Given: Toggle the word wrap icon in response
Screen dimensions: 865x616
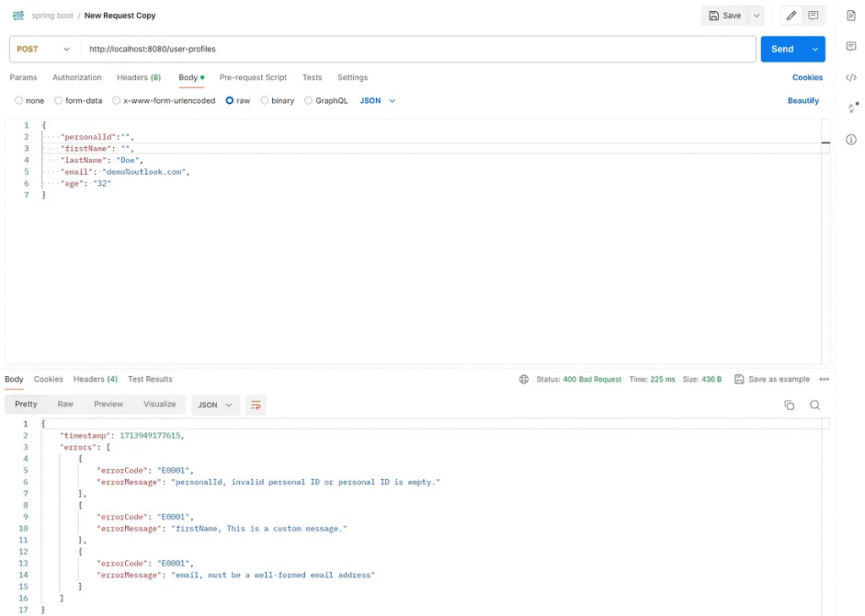Looking at the screenshot, I should click(255, 405).
